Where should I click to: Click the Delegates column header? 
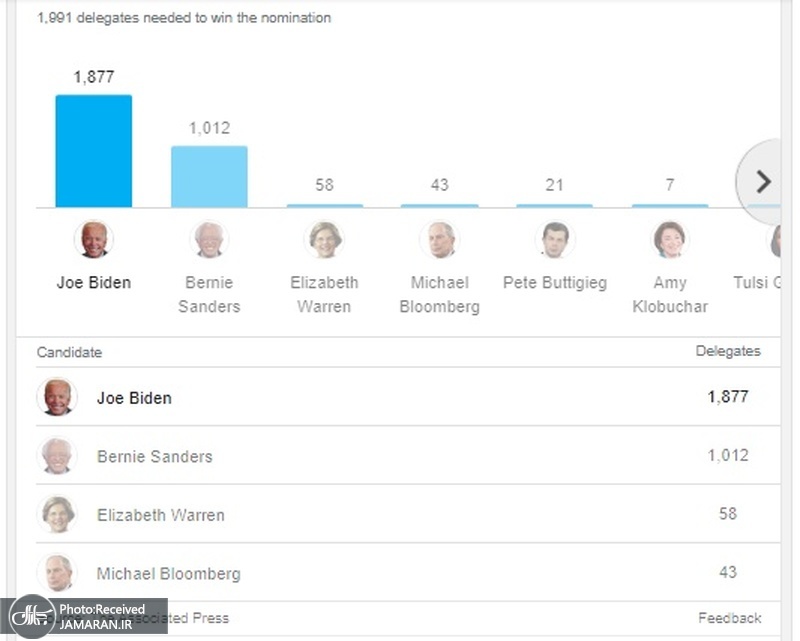728,351
